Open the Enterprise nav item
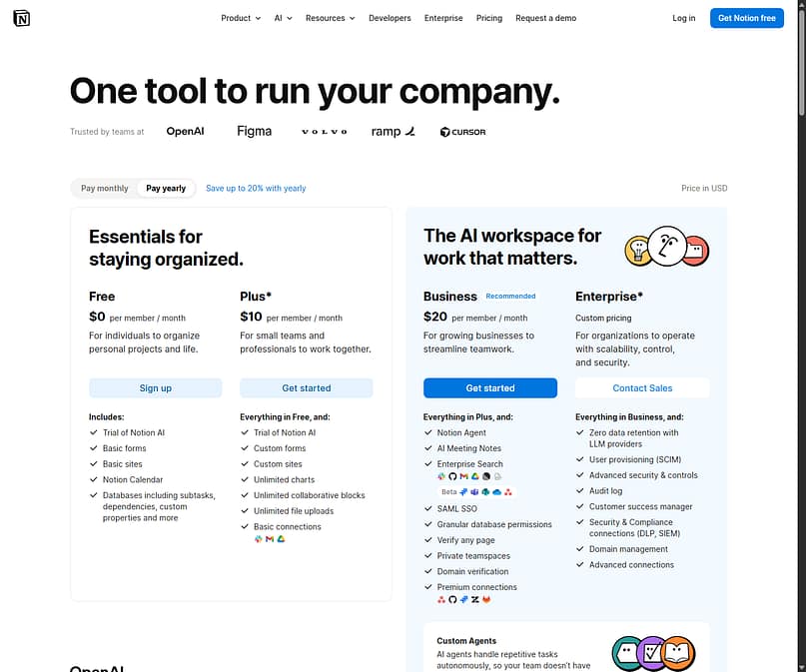Screen dimensions: 806x672 click(x=443, y=18)
